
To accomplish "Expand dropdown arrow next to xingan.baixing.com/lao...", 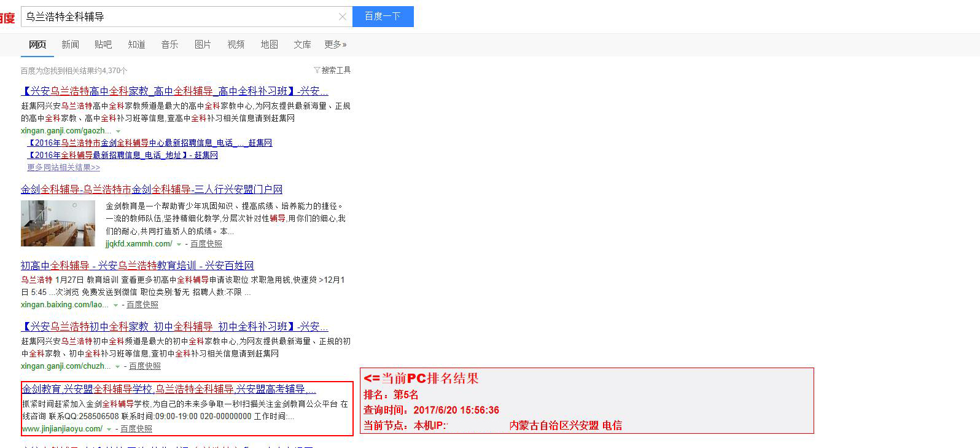I will [x=115, y=305].
